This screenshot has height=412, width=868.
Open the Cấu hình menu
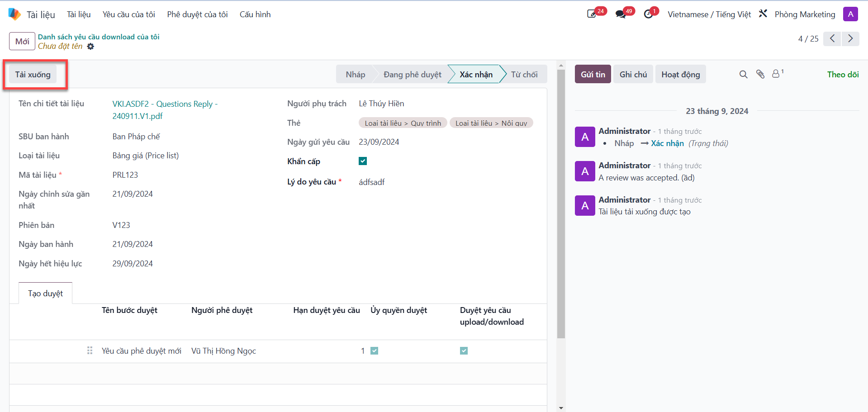(x=255, y=14)
